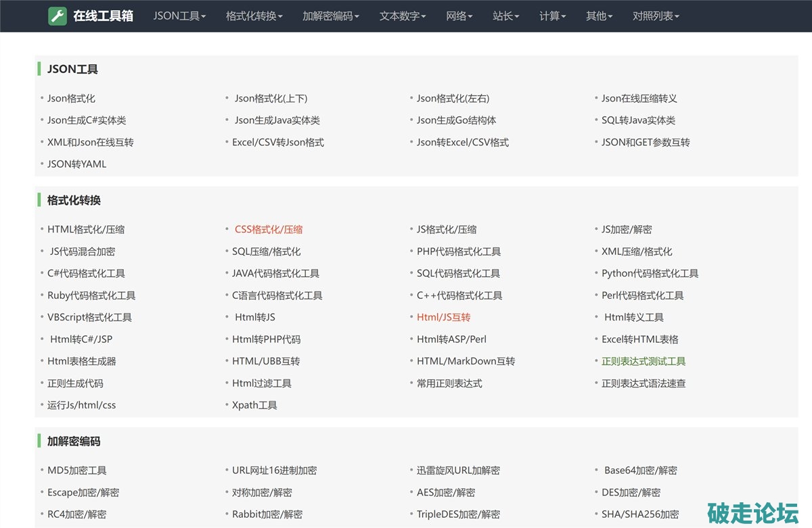Screen dimensions: 812x528
Task: Open the red CSS格式化/压缩 link
Action: coord(269,230)
